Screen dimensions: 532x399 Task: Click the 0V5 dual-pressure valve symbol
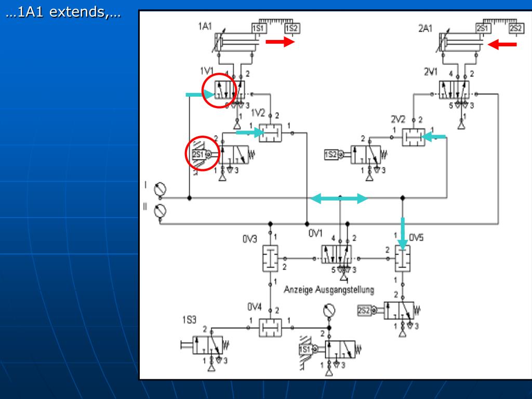click(403, 259)
